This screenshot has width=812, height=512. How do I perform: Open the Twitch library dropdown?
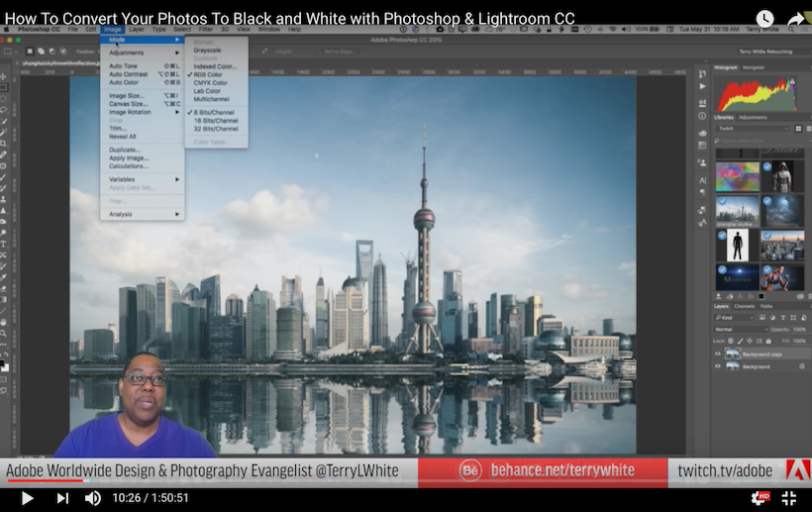[752, 129]
